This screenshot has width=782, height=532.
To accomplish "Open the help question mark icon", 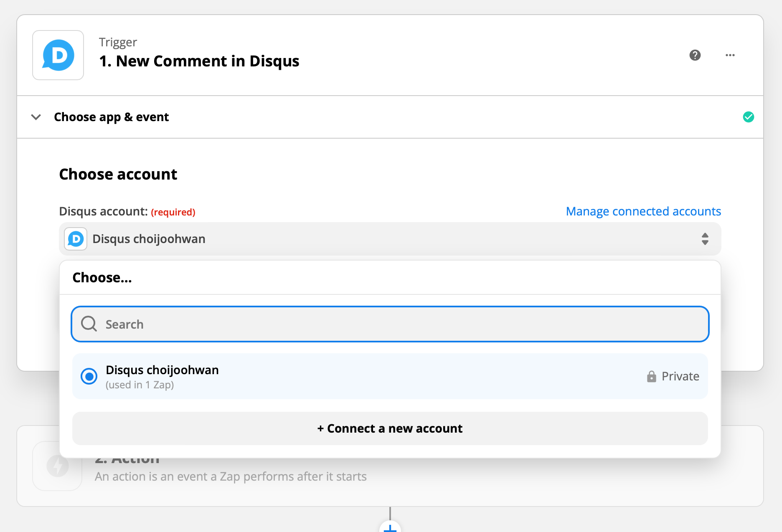I will tap(695, 55).
